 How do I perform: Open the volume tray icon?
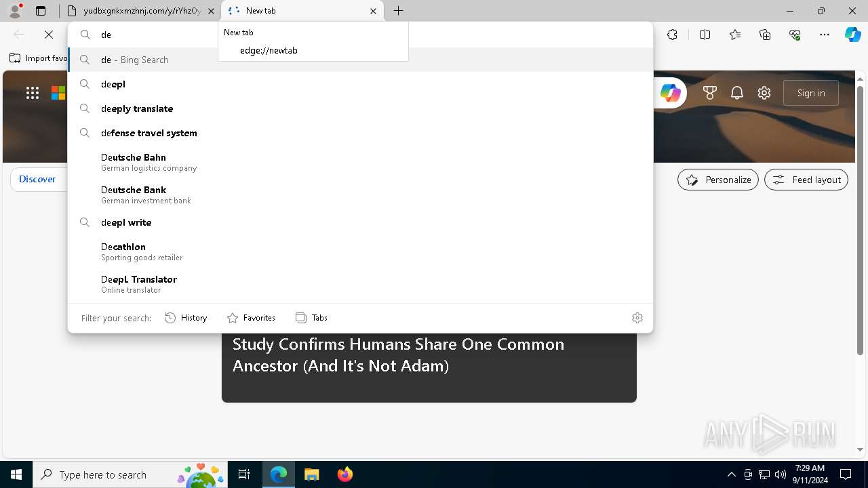[781, 474]
